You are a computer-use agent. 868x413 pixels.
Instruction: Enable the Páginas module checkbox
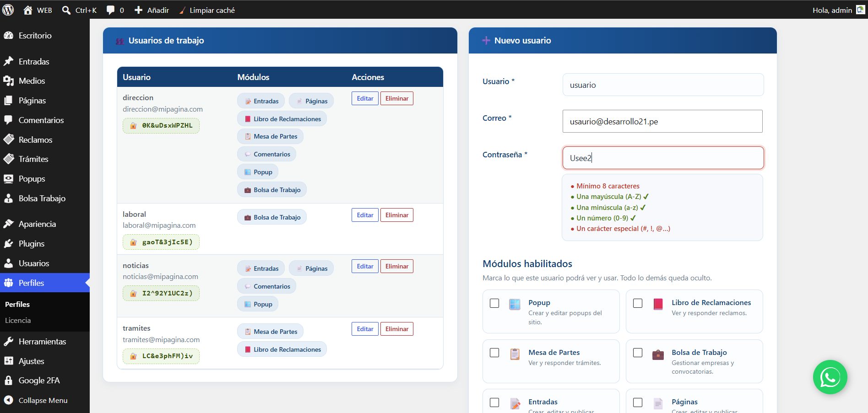(x=638, y=402)
